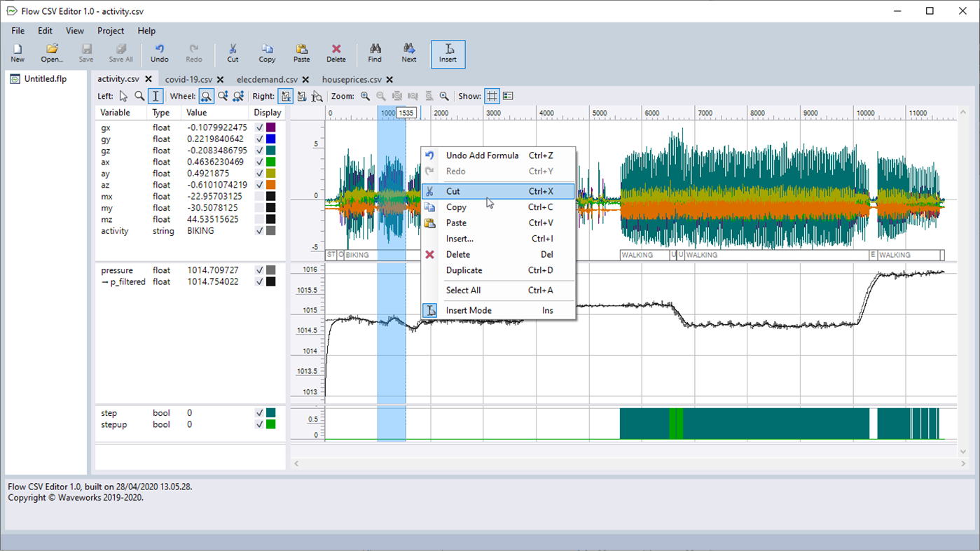This screenshot has width=980, height=551.
Task: Toggle the stepup display checkbox
Action: pos(258,424)
